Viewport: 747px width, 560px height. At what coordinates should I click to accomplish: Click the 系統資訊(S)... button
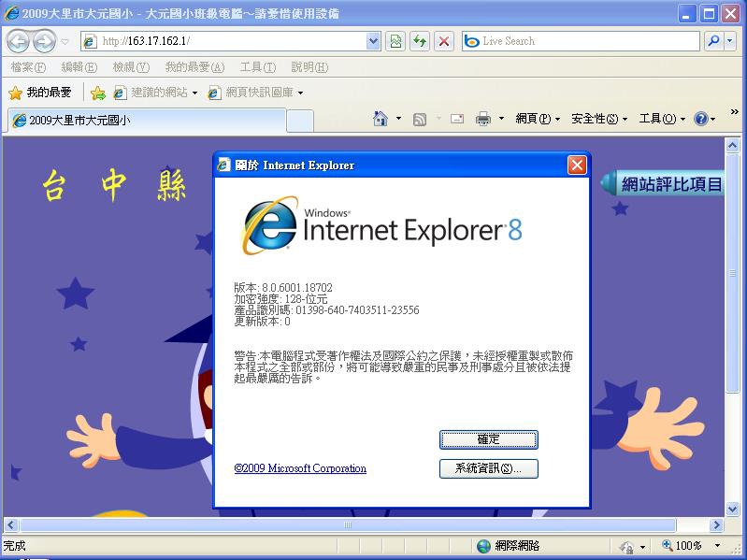[489, 468]
